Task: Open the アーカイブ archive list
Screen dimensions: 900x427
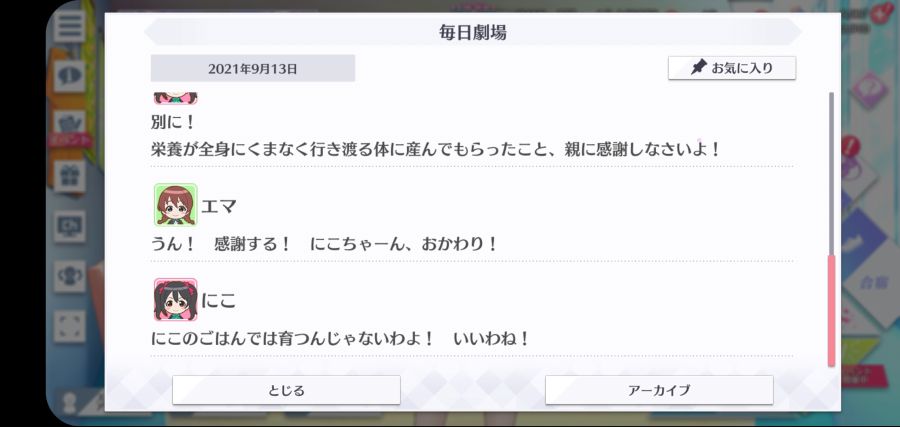Action: click(659, 390)
